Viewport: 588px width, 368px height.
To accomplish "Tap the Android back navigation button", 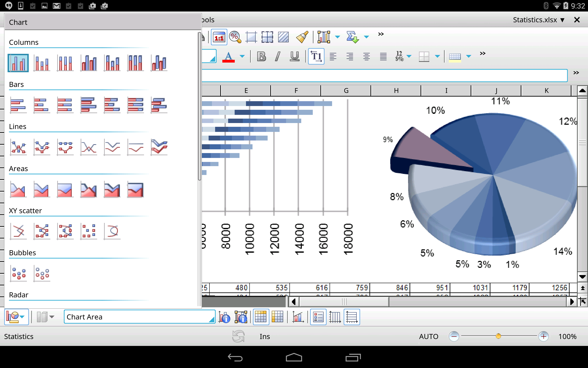I will pyautogui.click(x=235, y=357).
